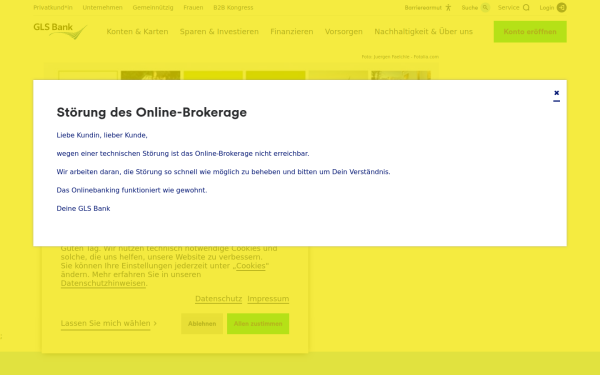Click the Barrierearmut text label
The height and width of the screenshot is (375, 600).
pyautogui.click(x=423, y=8)
